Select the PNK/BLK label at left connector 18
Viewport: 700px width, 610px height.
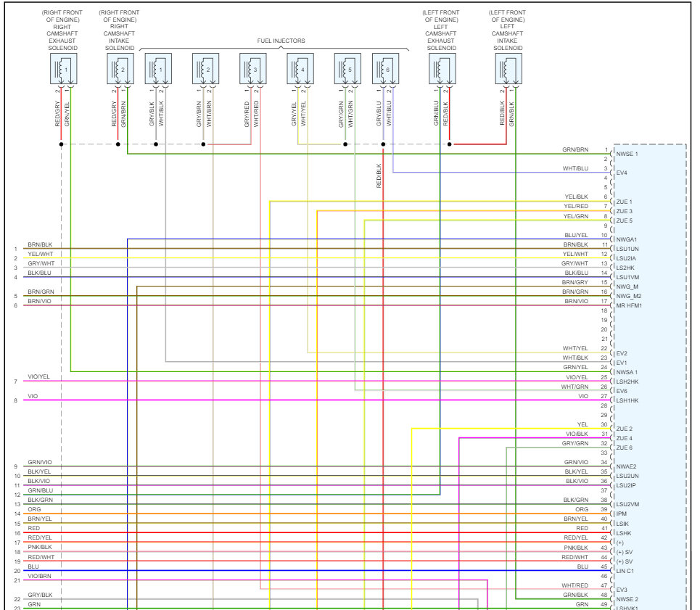(x=40, y=547)
